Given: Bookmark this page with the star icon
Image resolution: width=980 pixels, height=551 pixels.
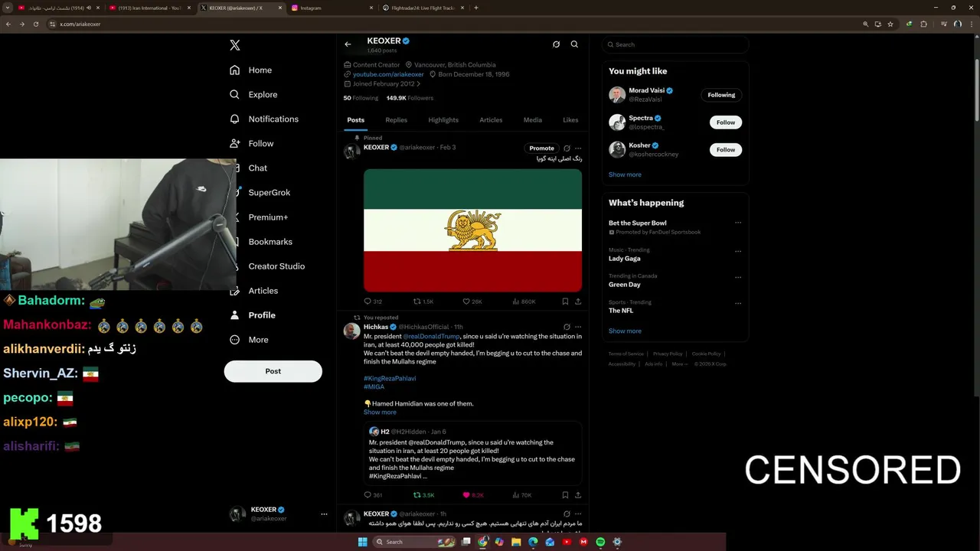Looking at the screenshot, I should tap(890, 24).
